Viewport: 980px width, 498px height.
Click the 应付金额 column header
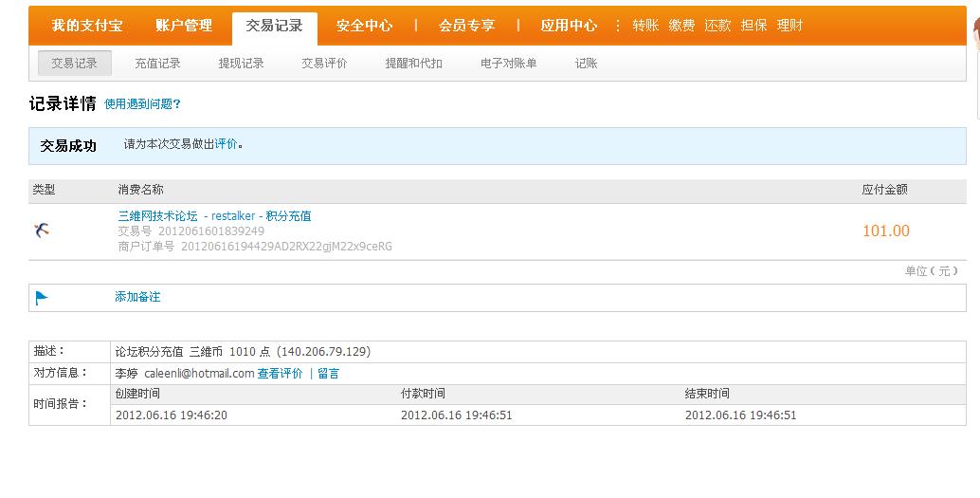(884, 190)
